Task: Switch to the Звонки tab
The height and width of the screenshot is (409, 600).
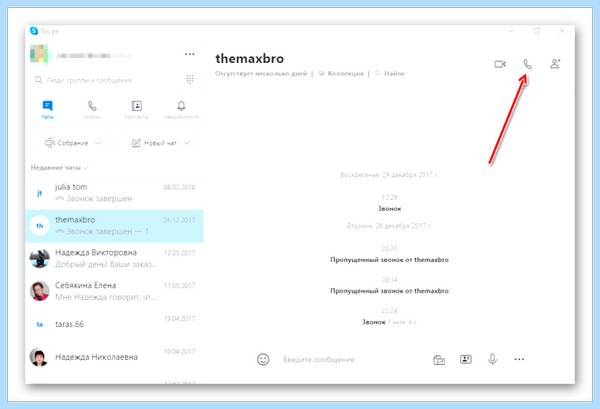Action: tap(92, 110)
